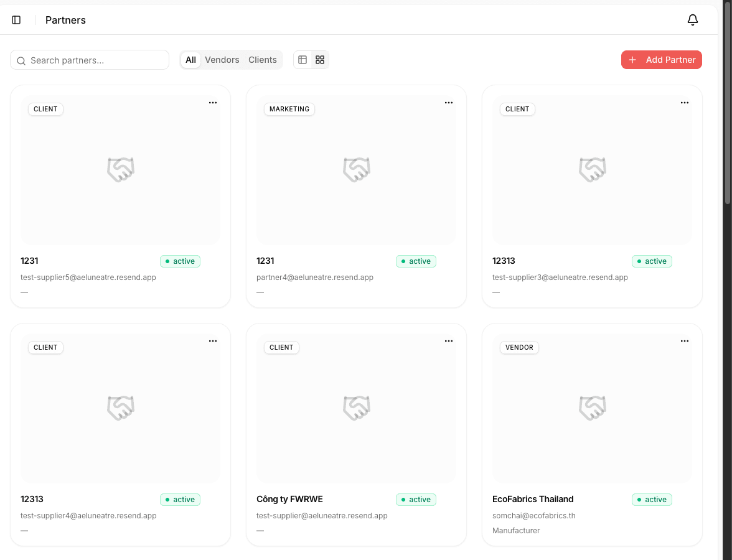Open more options for Công ty FWRWE
The image size is (732, 560).
pos(449,341)
